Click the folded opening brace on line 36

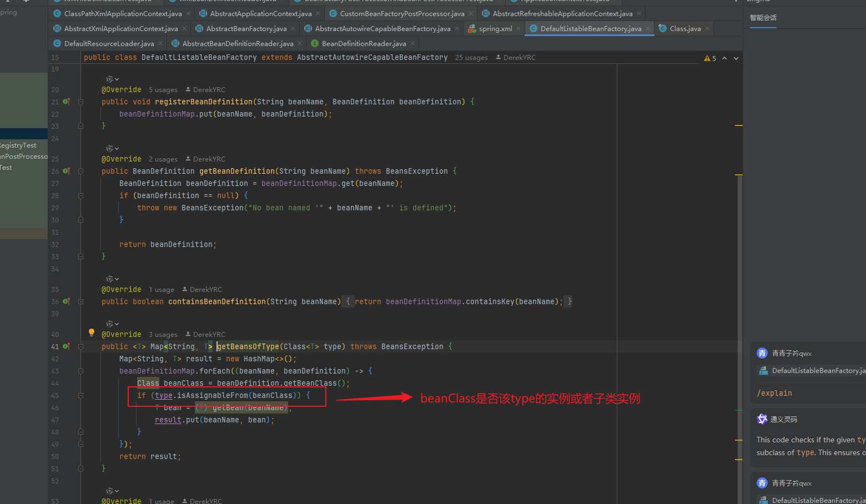348,301
